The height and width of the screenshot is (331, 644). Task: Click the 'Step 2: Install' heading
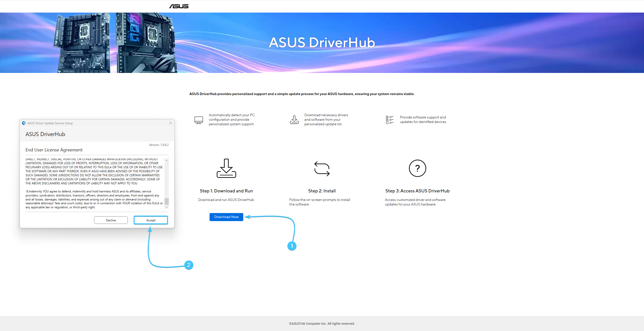coord(322,191)
